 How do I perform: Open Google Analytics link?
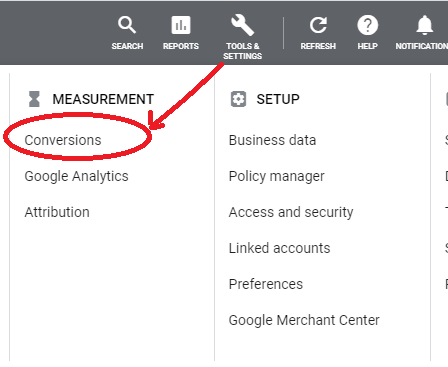(76, 176)
